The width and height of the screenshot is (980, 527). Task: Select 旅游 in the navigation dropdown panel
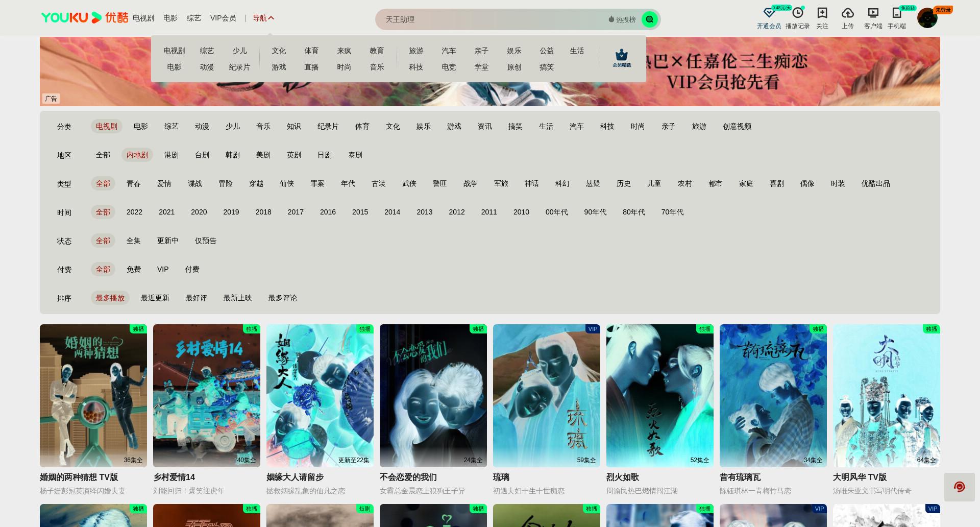(x=416, y=51)
